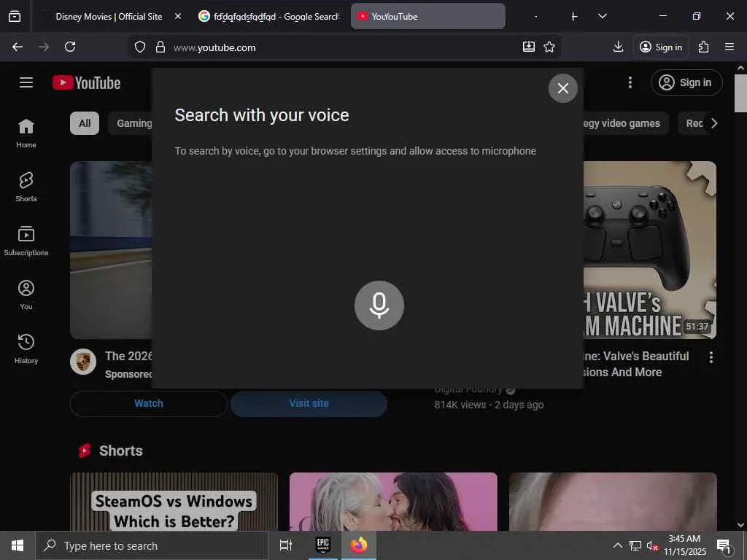
Task: Open the muted volume tray icon
Action: point(652,545)
